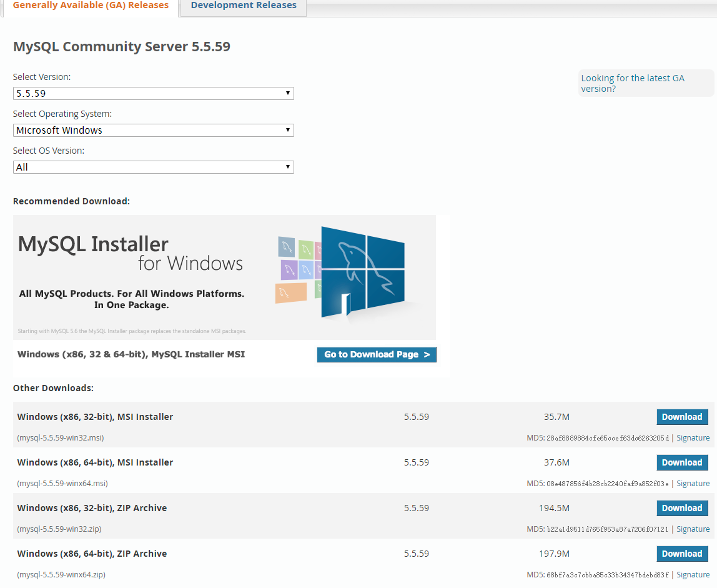Open the Select Operating System dropdown
The image size is (717, 588).
[x=153, y=131]
